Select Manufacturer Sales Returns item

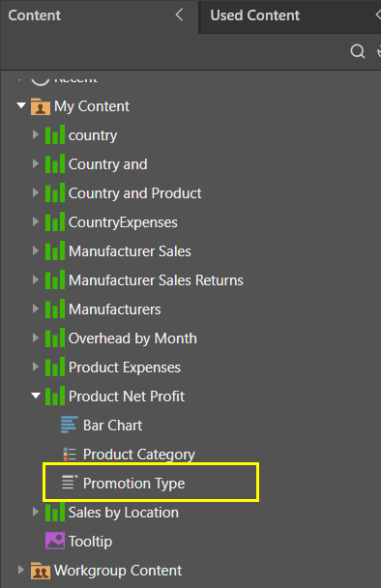pyautogui.click(x=156, y=280)
